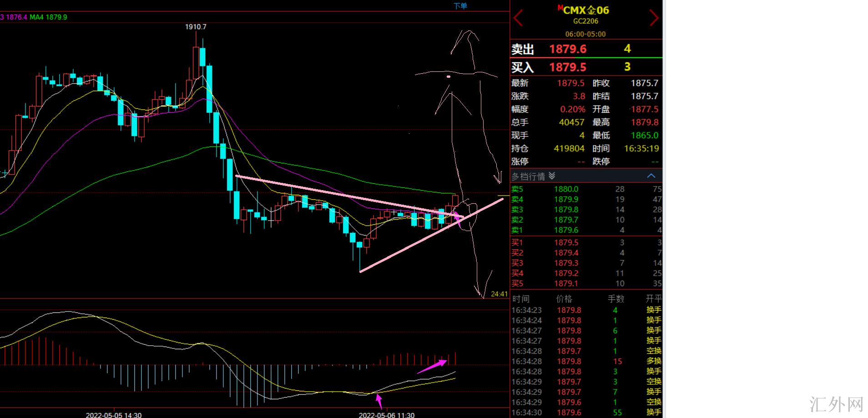Image resolution: width=868 pixels, height=418 pixels.
Task: Click the MA4 1879.9 indicator label
Action: 48,17
